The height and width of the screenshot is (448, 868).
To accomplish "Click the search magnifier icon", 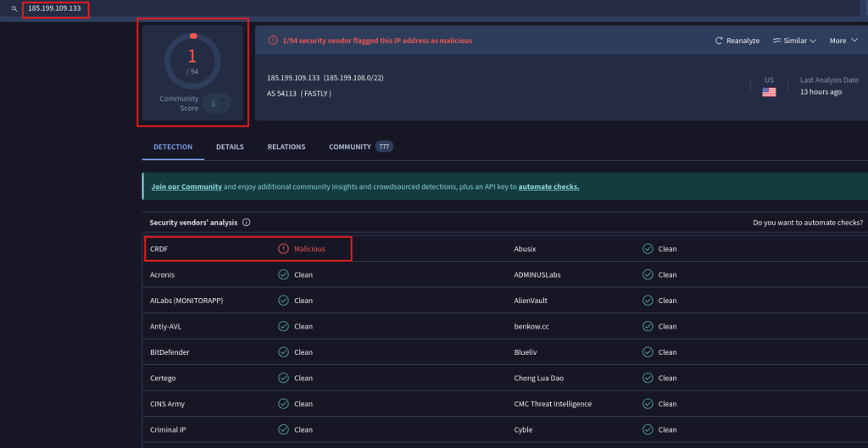I will tap(14, 8).
